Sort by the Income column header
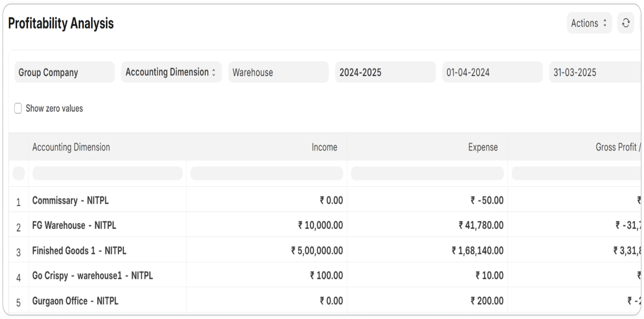This screenshot has height=319, width=644. [x=324, y=147]
